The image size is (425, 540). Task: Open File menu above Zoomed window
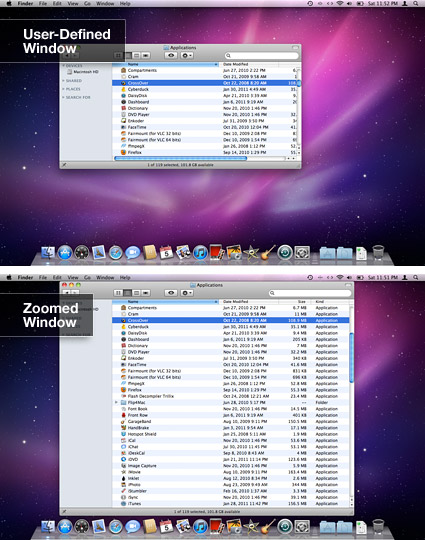(x=43, y=277)
